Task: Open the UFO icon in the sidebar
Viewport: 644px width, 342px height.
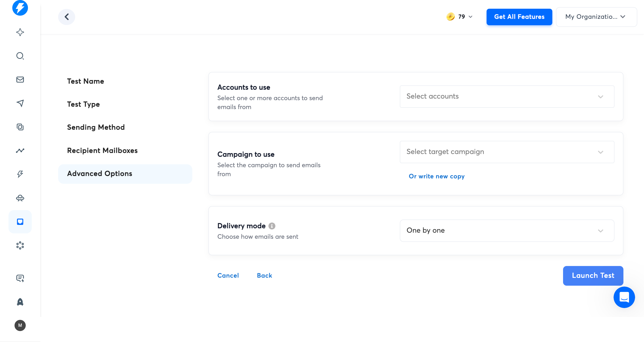Action: click(20, 198)
